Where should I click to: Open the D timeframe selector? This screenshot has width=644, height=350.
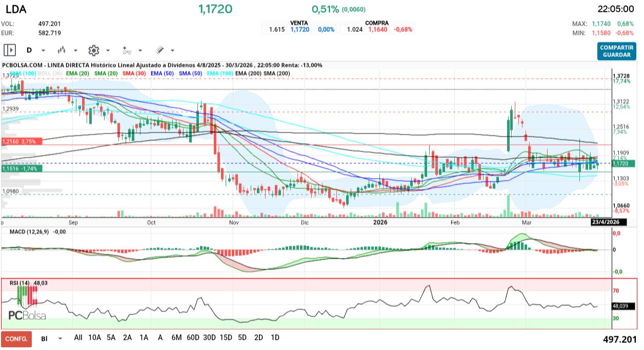point(30,50)
